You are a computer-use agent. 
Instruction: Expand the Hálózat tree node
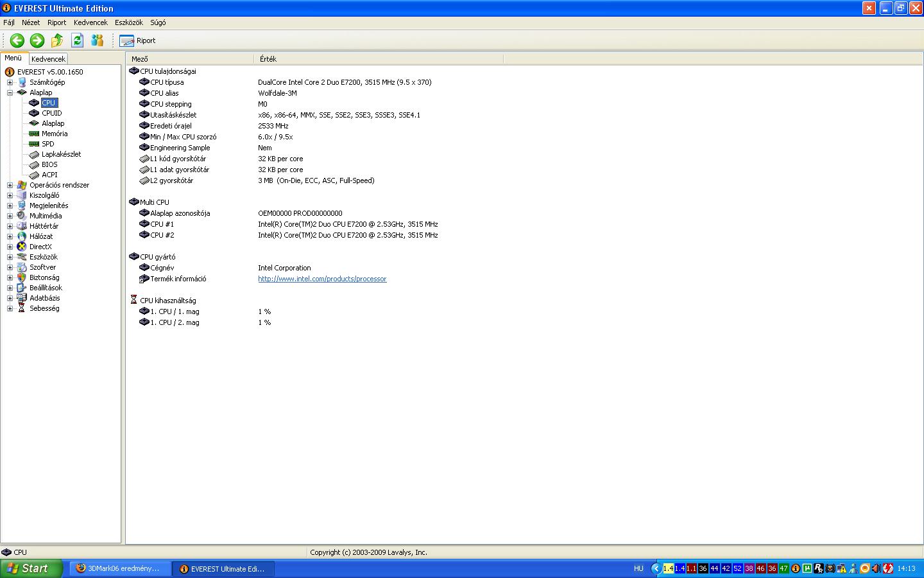[10, 236]
